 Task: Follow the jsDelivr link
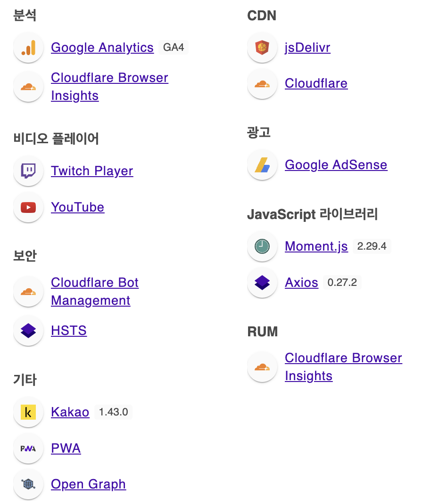[x=308, y=48]
